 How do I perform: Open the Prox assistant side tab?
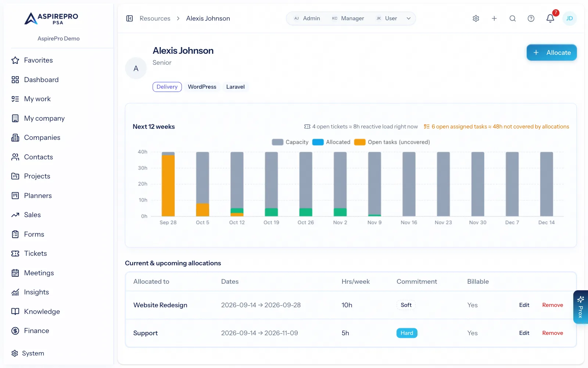(x=581, y=307)
